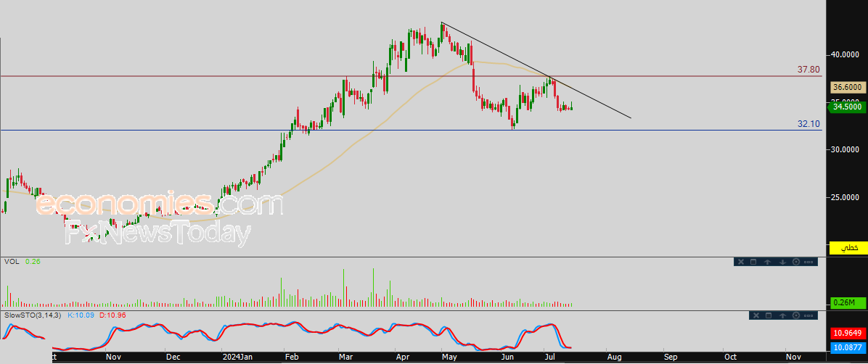868x364 pixels.
Task: Click the Nov label just before Dec
Action: tap(113, 358)
